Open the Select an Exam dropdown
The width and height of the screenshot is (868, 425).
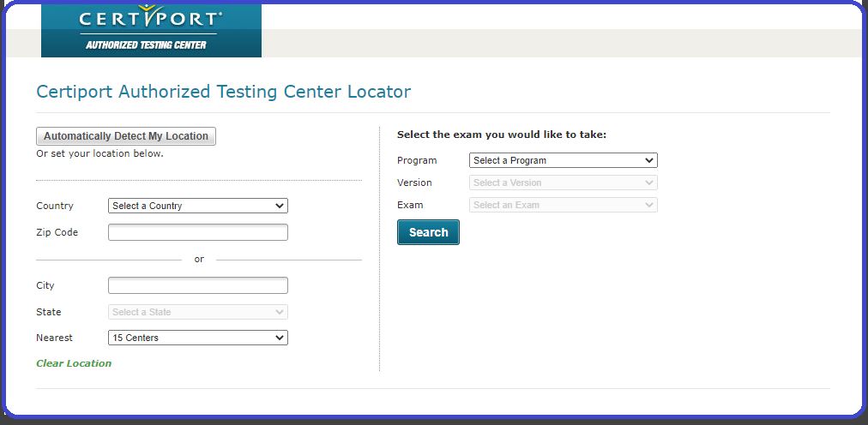(x=564, y=205)
